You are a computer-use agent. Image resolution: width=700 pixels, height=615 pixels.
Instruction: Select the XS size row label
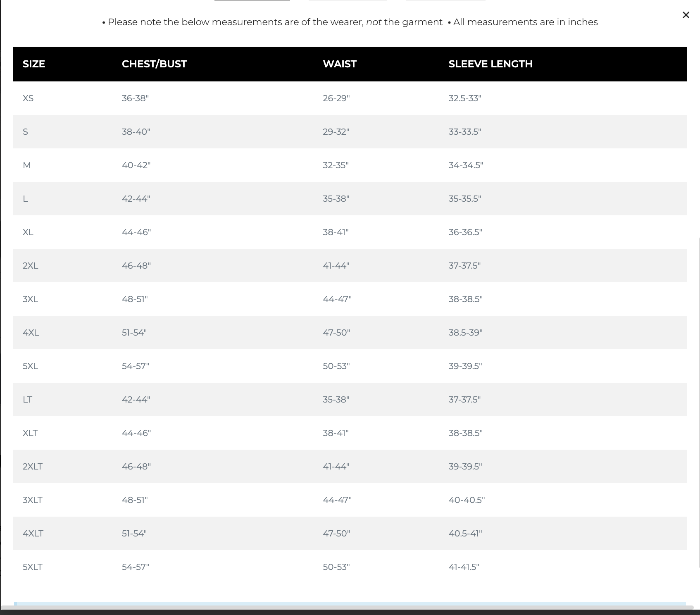point(28,98)
